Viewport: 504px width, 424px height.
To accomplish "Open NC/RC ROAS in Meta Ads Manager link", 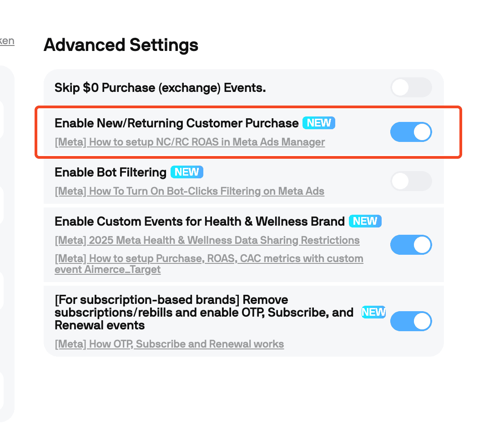I will [x=190, y=142].
